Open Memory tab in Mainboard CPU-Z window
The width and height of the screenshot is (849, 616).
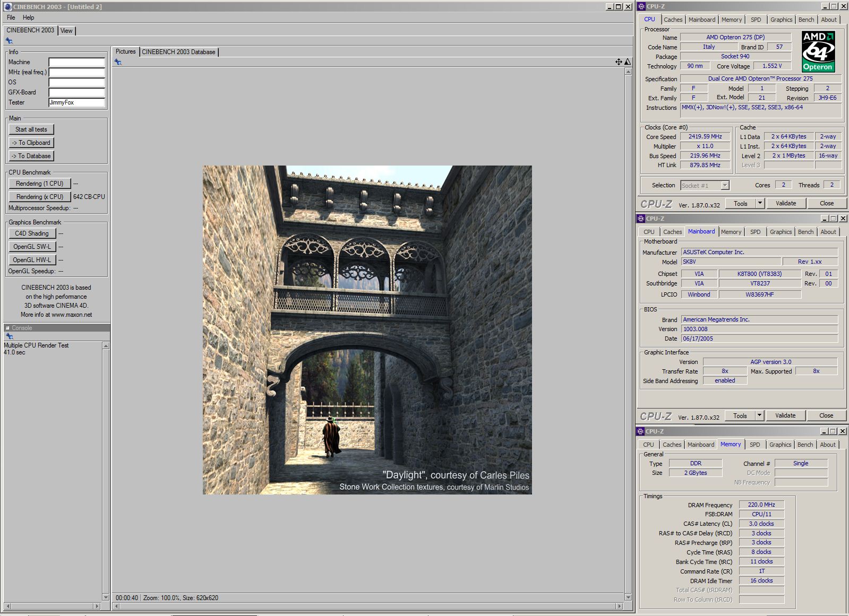tap(731, 232)
